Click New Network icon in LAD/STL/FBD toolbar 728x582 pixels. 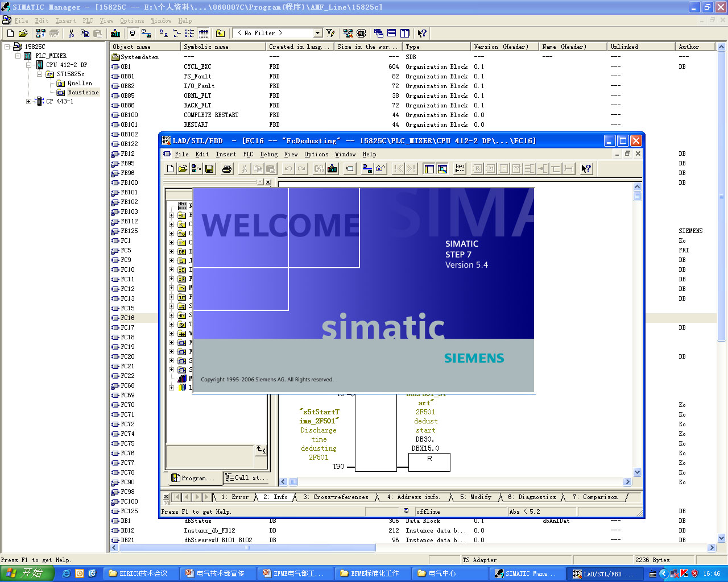(460, 169)
